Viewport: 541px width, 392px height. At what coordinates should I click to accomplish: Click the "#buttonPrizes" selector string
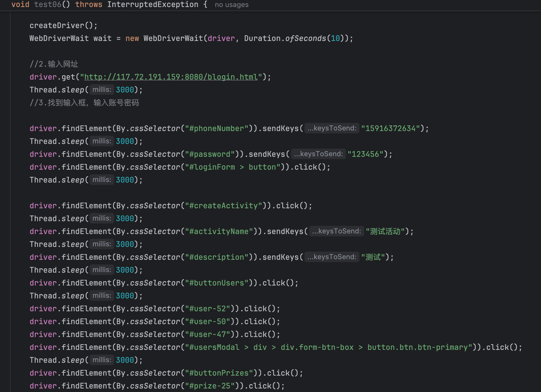point(219,373)
